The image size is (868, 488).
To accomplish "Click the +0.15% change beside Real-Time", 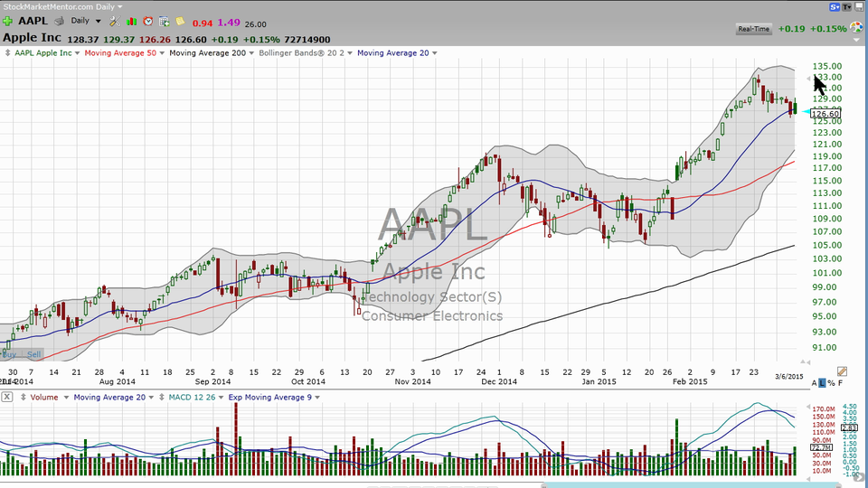I will [x=828, y=29].
